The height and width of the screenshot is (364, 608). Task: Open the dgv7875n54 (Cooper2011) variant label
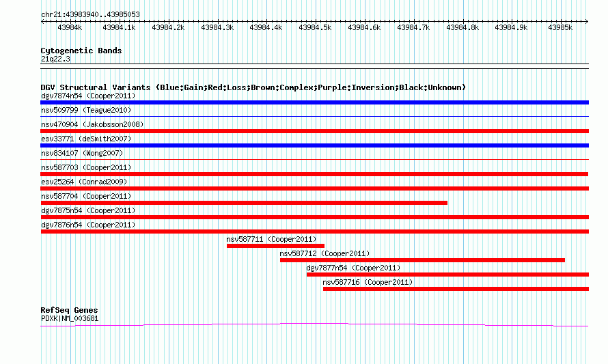[88, 210]
